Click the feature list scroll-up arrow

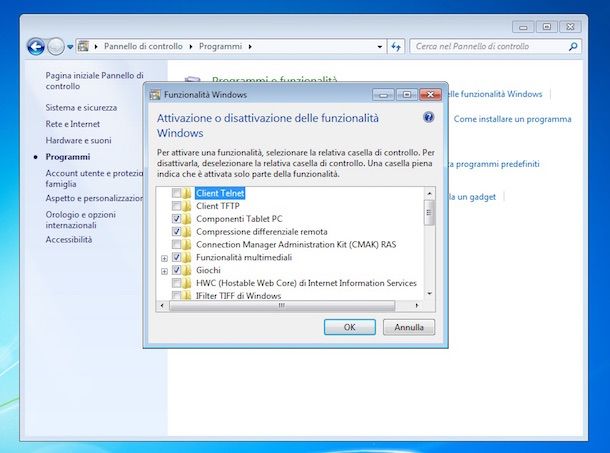[x=429, y=193]
